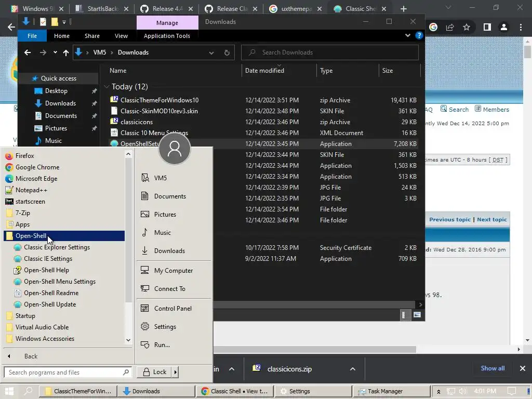Follow the Next topic link
The width and height of the screenshot is (532, 399).
click(x=492, y=220)
